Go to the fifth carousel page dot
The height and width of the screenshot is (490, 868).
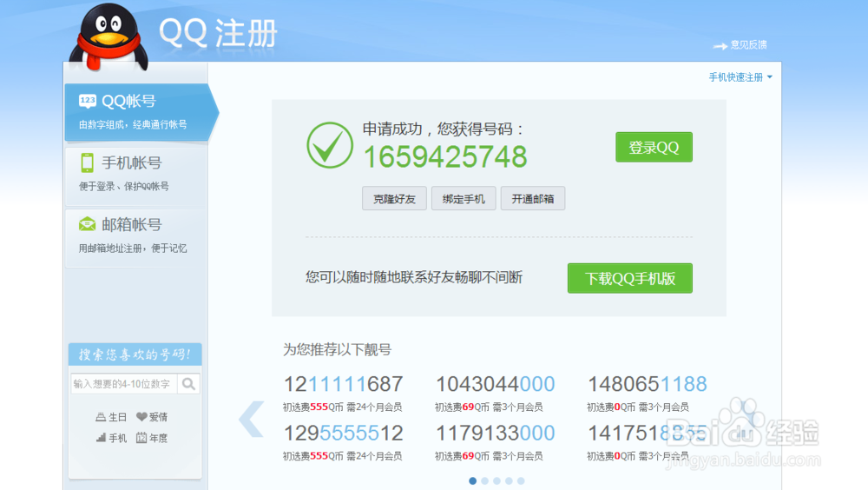(x=521, y=481)
